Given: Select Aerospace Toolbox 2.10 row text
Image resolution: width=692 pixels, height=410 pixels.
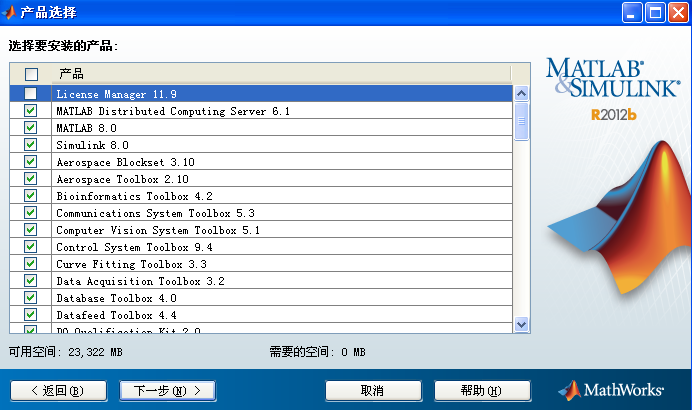Looking at the screenshot, I should (122, 179).
